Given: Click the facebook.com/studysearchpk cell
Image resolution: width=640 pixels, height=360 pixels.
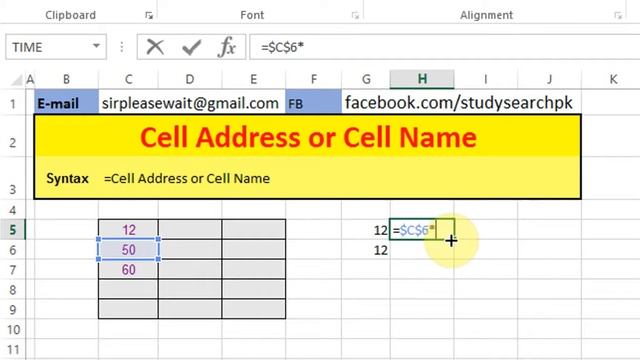Looking at the screenshot, I should [460, 102].
